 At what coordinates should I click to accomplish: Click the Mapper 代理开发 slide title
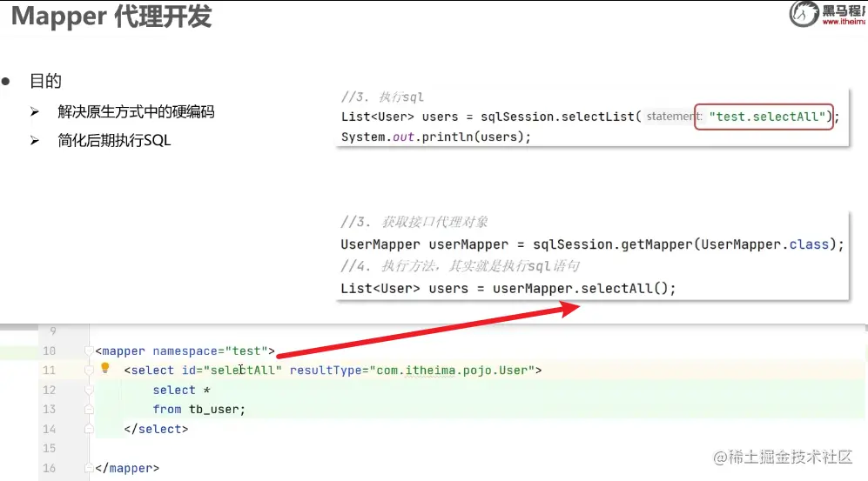pyautogui.click(x=111, y=16)
